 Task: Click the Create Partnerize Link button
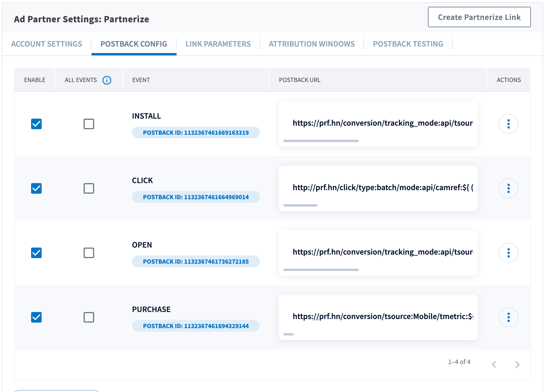pos(479,17)
